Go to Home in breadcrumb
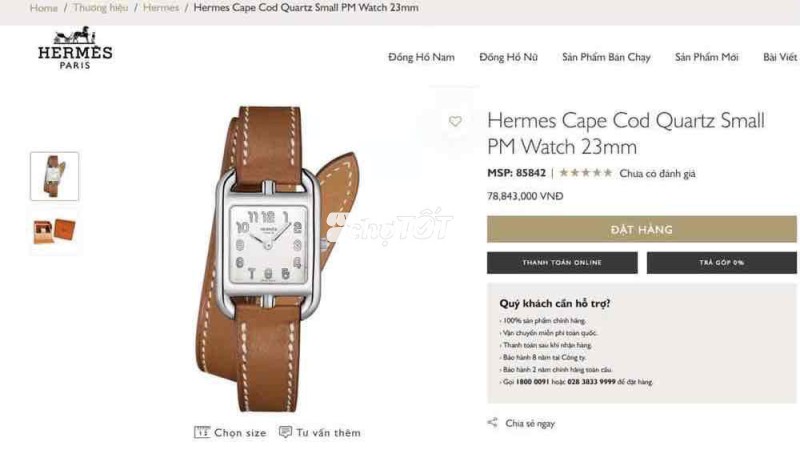 pos(43,8)
